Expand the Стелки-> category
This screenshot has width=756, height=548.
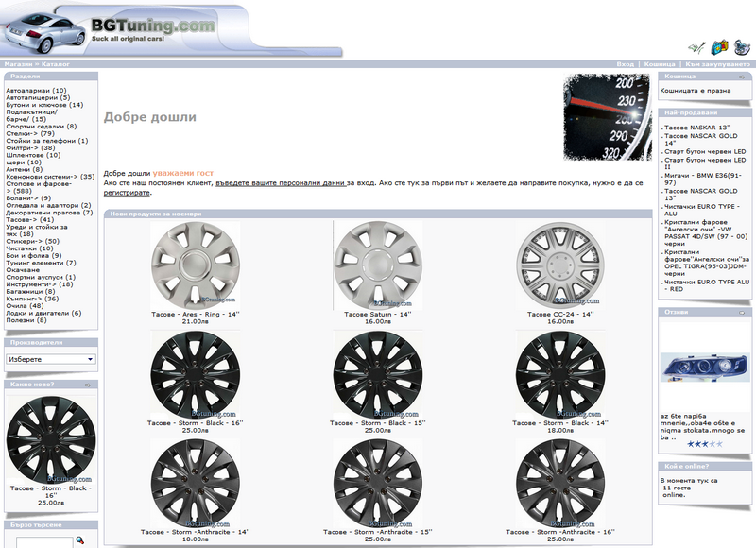pos(30,133)
